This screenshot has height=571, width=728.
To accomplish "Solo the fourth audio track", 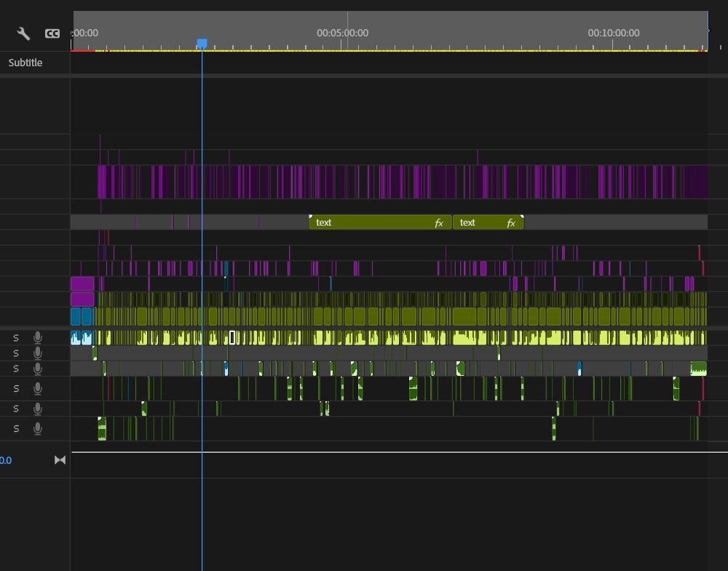I will [x=16, y=388].
